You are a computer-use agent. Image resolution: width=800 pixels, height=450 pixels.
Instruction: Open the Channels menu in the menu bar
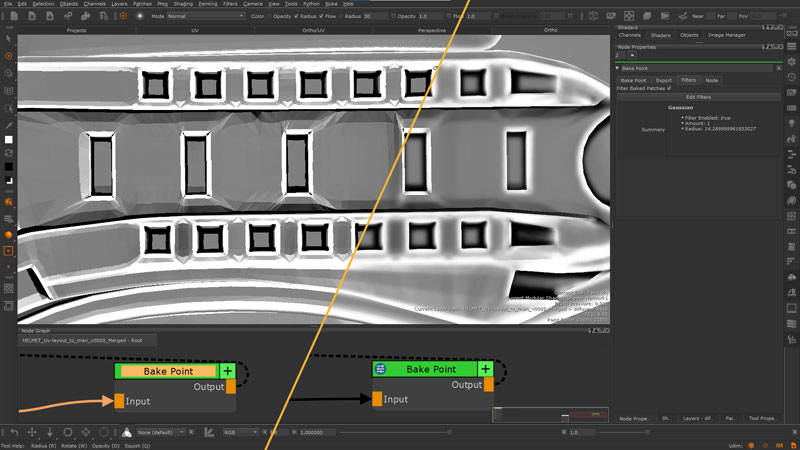click(x=94, y=4)
